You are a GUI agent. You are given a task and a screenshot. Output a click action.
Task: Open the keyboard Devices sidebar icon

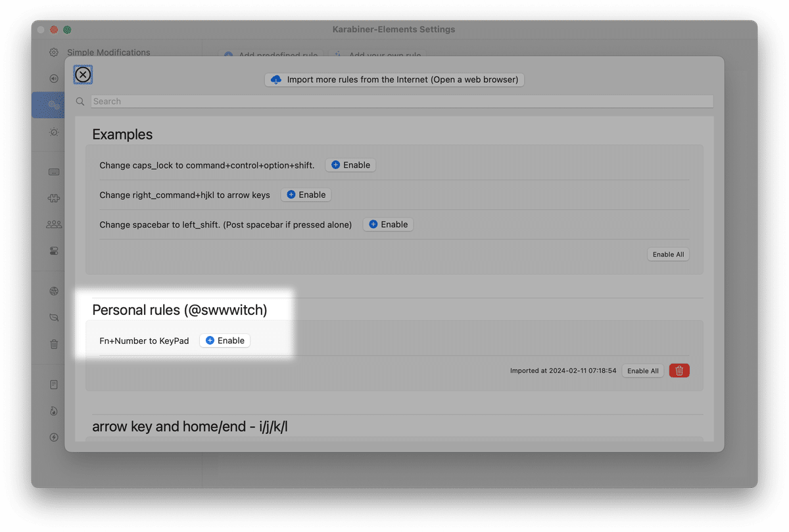(x=54, y=172)
